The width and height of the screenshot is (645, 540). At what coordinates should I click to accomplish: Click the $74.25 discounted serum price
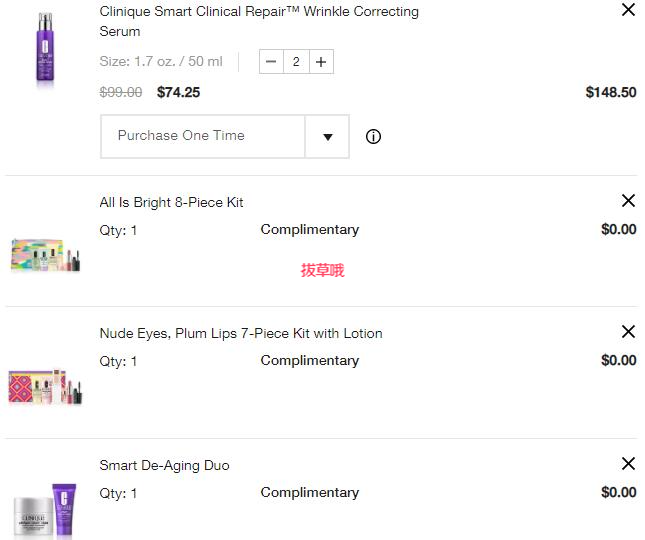tap(178, 92)
